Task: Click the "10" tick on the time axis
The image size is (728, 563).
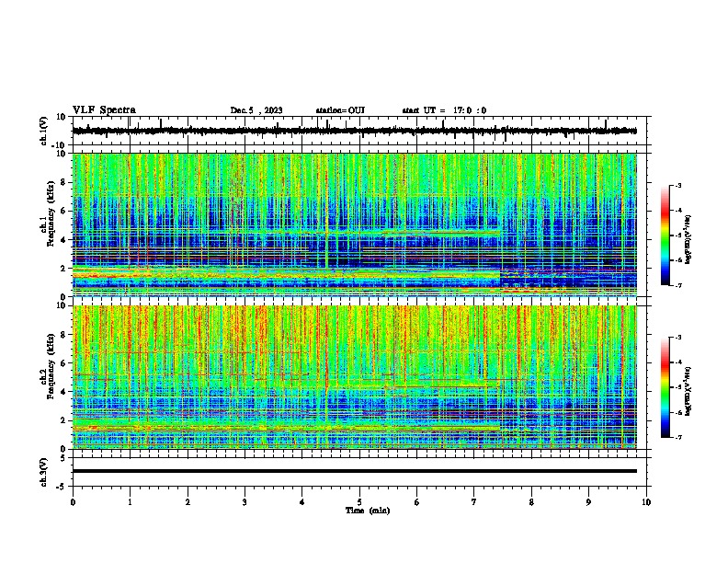Action: (x=646, y=502)
